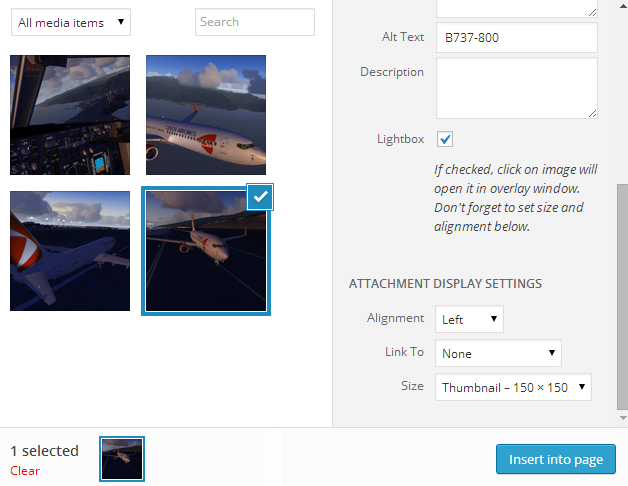Screen dimensions: 628x486
Task: Click the Description textarea resize handle
Action: coord(592,114)
